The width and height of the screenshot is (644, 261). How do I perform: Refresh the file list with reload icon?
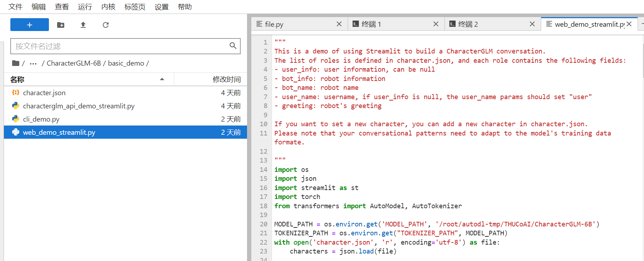(106, 25)
